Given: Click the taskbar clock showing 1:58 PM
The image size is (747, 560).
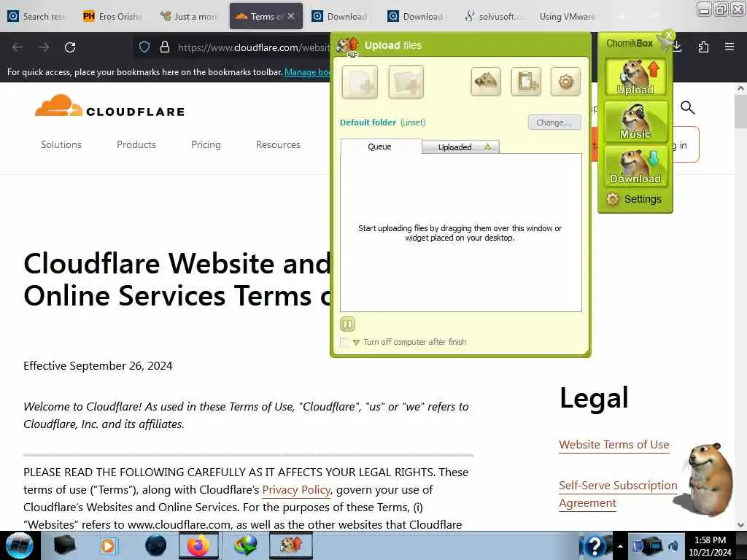Looking at the screenshot, I should click(710, 546).
